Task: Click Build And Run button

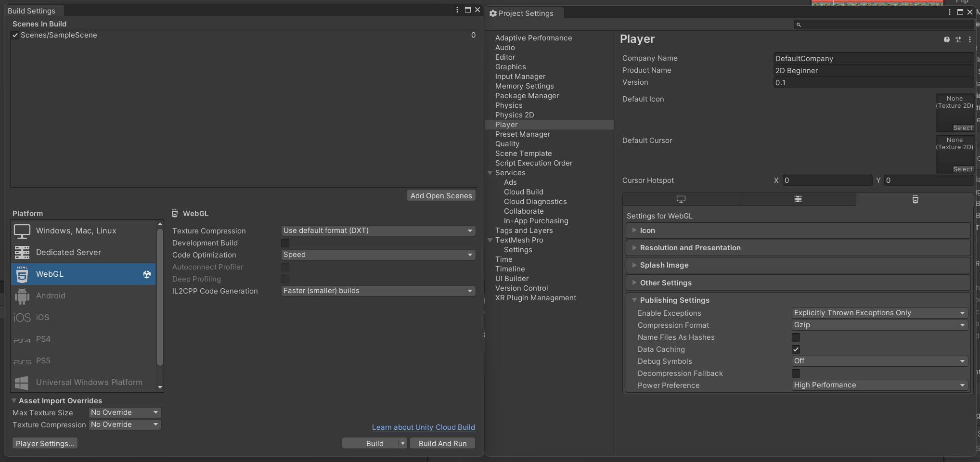Action: coord(443,444)
